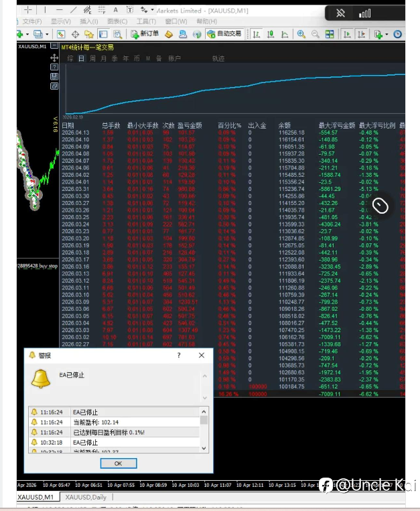Toggle the Market Watch window icon
The image size is (420, 511).
point(61,34)
